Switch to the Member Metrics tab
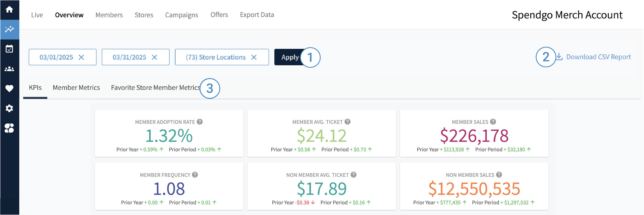Viewport: 644px width, 215px height. [x=76, y=88]
